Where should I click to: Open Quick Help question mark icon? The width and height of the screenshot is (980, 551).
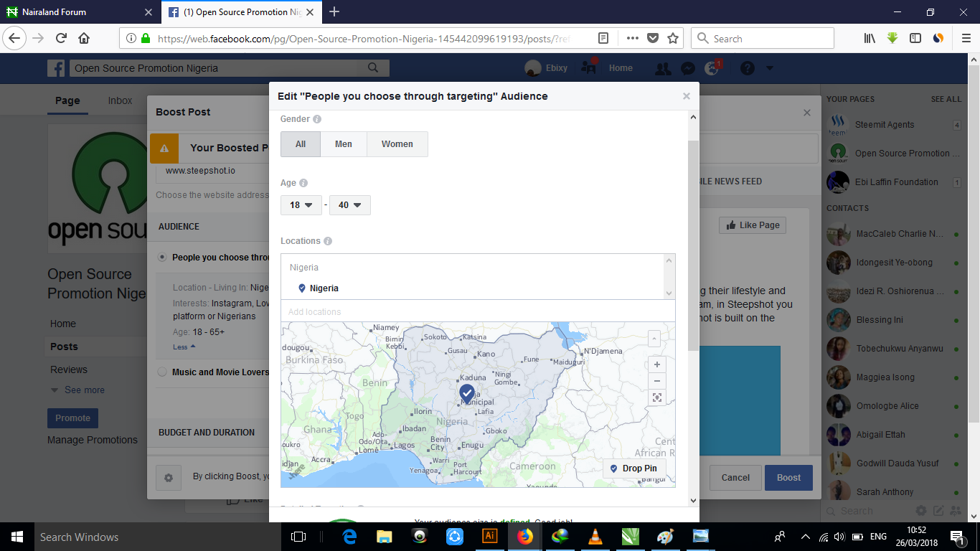(x=748, y=68)
